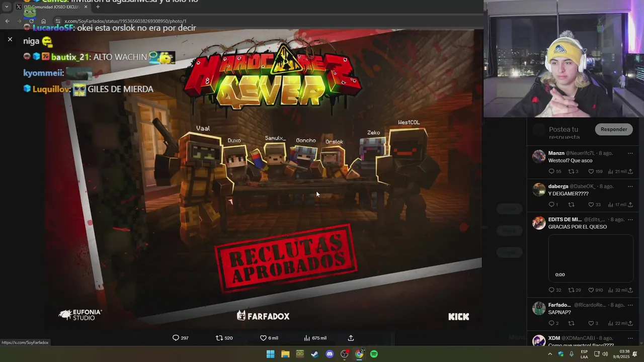
Task: Open Spotify from the taskbar
Action: pyautogui.click(x=374, y=354)
